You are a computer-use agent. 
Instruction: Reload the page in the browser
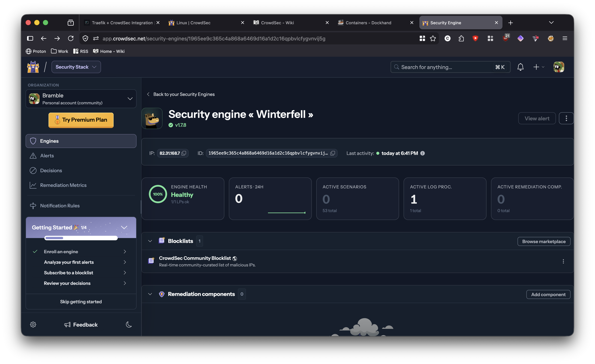(71, 38)
